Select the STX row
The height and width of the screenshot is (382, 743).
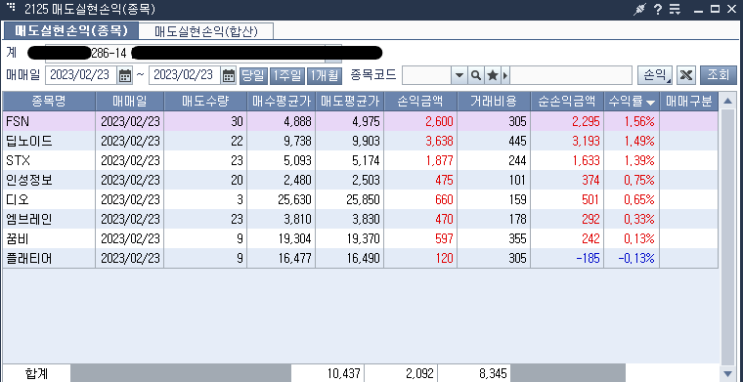coord(360,160)
